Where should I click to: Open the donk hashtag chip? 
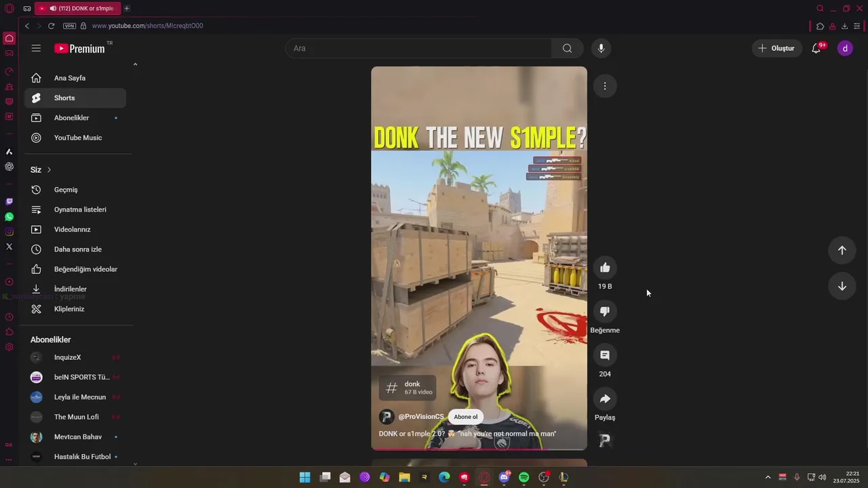tap(407, 388)
